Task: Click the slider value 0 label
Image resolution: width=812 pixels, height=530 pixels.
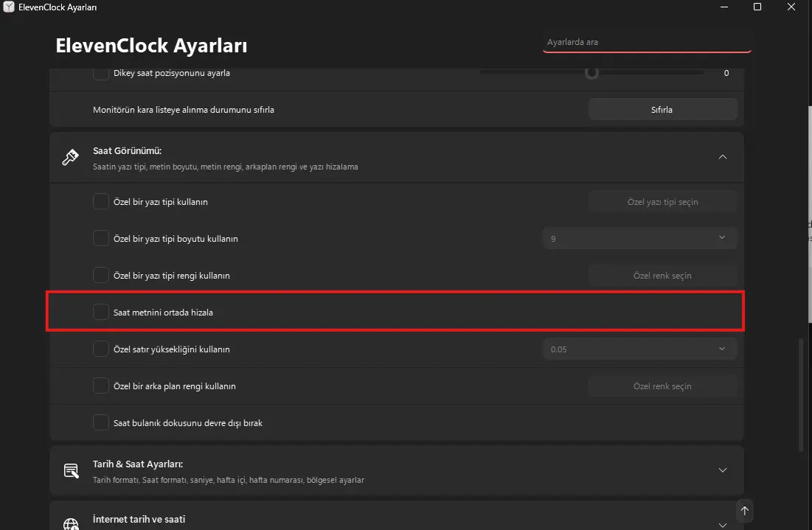Action: pos(726,73)
